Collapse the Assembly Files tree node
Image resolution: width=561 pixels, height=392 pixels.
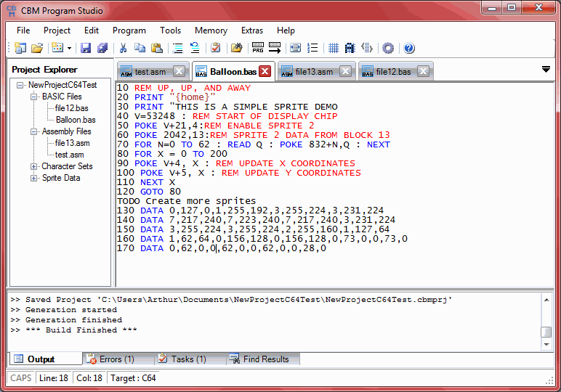click(34, 131)
